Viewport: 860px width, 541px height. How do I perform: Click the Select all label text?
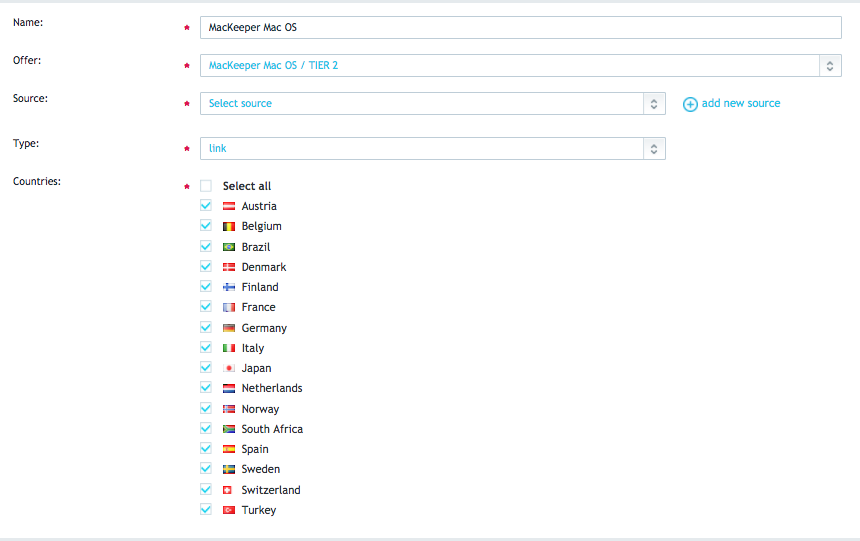click(247, 186)
